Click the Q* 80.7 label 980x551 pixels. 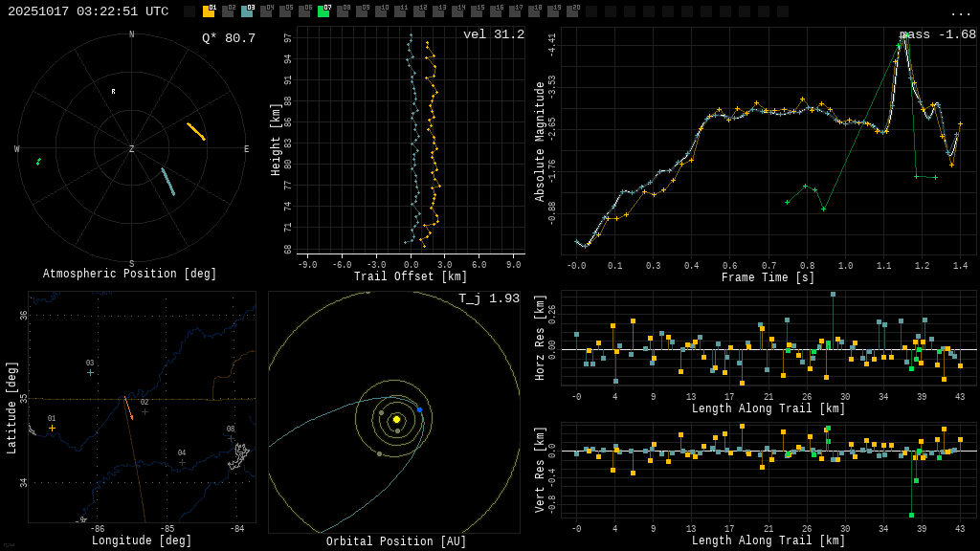click(x=228, y=38)
